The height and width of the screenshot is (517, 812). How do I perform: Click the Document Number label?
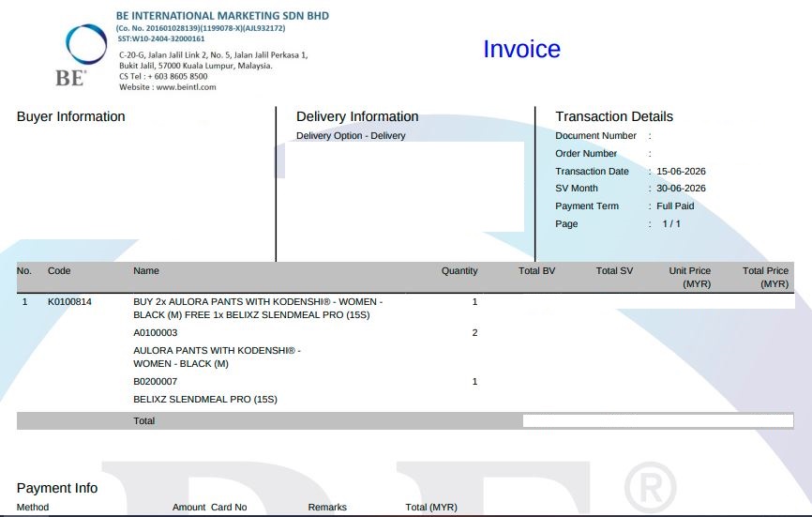point(595,136)
